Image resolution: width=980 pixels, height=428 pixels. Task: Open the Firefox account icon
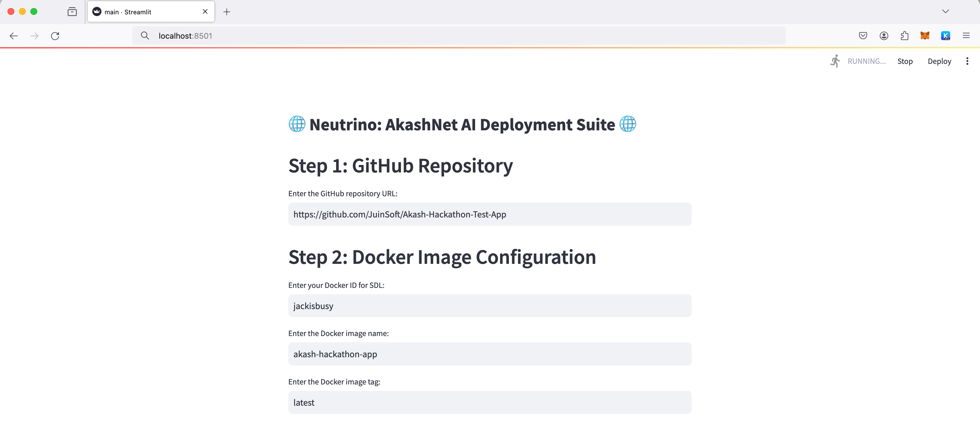click(884, 36)
